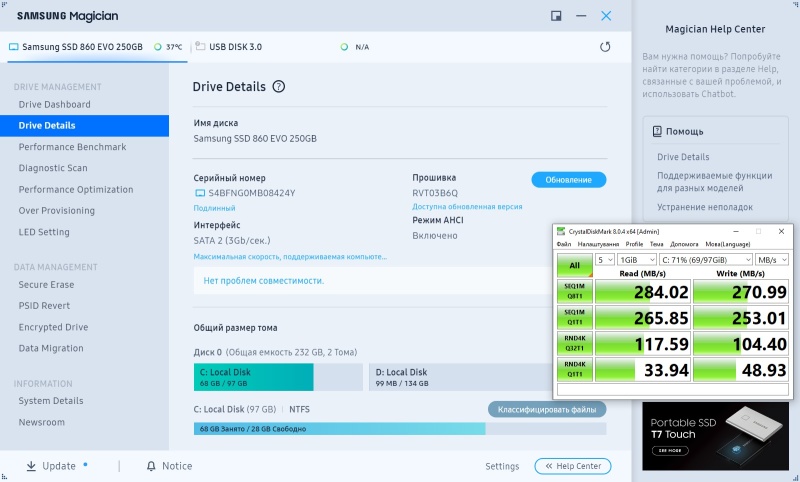
Task: Click the Помощь help document icon
Action: click(657, 131)
